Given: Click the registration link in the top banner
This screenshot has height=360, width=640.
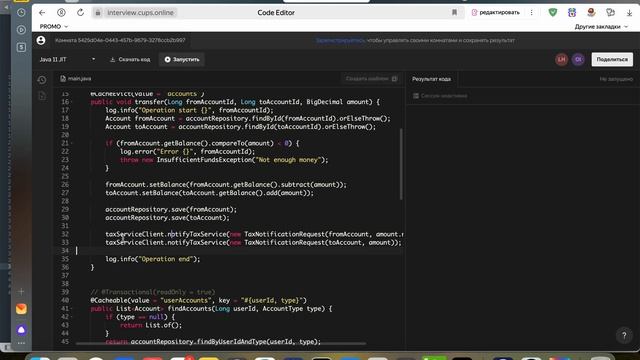Looking at the screenshot, I should (340, 40).
